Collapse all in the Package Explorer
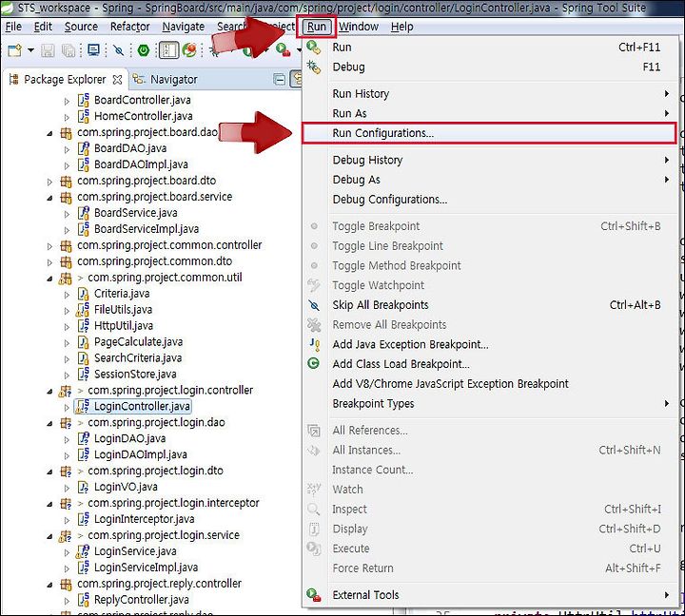Image resolution: width=685 pixels, height=616 pixels. pos(280,80)
